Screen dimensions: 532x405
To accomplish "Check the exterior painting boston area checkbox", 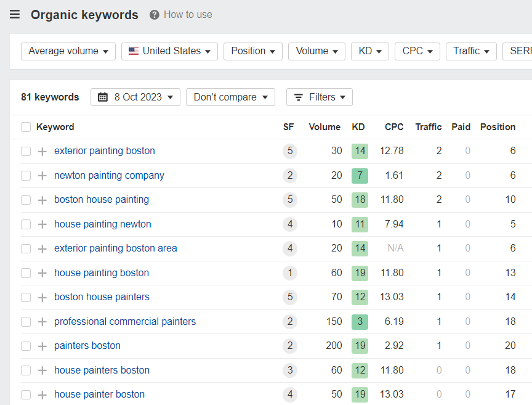I will click(x=26, y=248).
